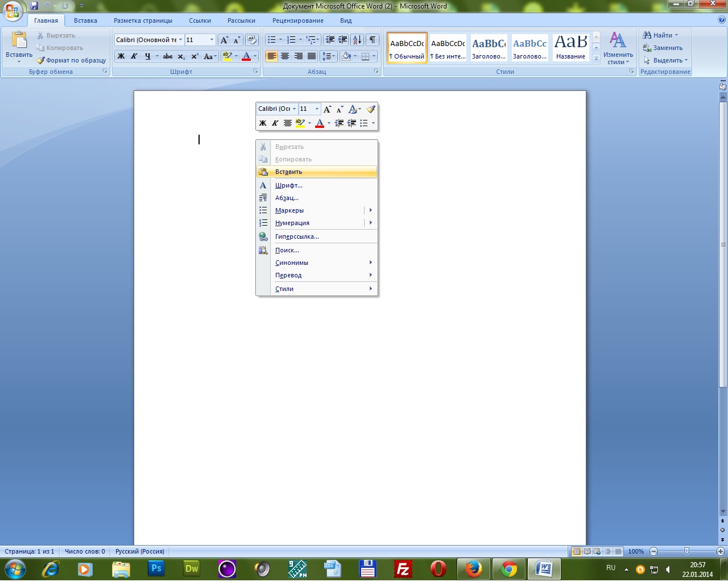This screenshot has height=582, width=728.
Task: Open FileZilla from the taskbar
Action: point(403,569)
